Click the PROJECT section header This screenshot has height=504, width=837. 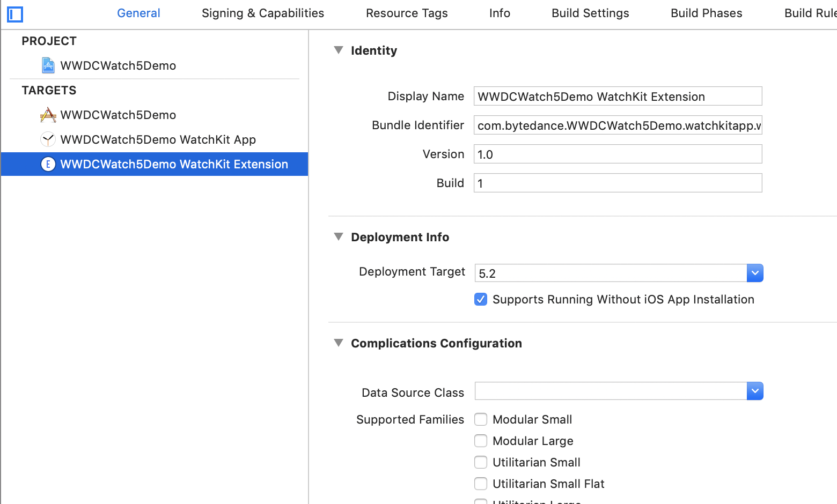click(49, 41)
